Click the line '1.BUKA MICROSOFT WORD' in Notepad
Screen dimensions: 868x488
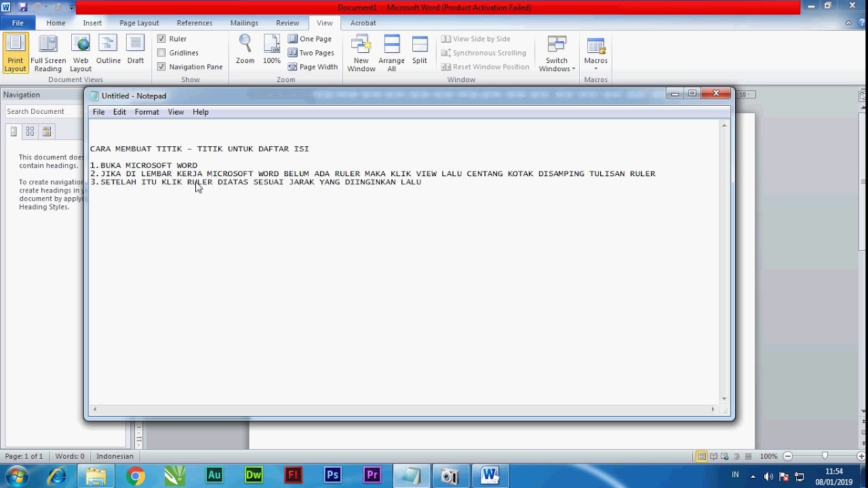tap(144, 165)
